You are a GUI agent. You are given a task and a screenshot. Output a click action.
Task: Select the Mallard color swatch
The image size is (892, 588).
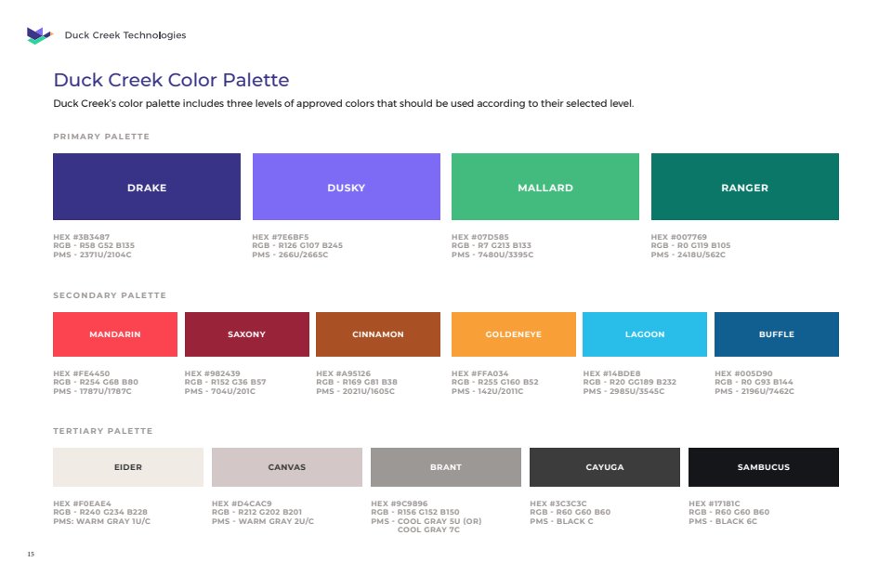click(x=545, y=187)
